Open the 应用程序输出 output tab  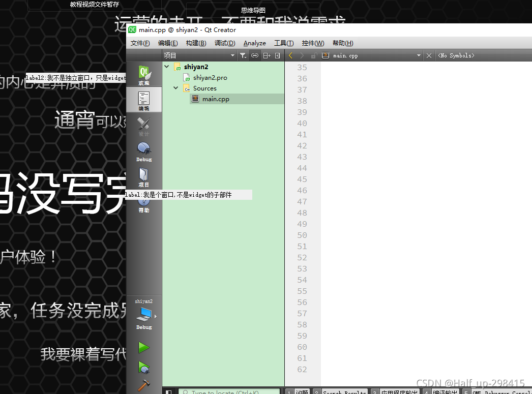point(395,391)
